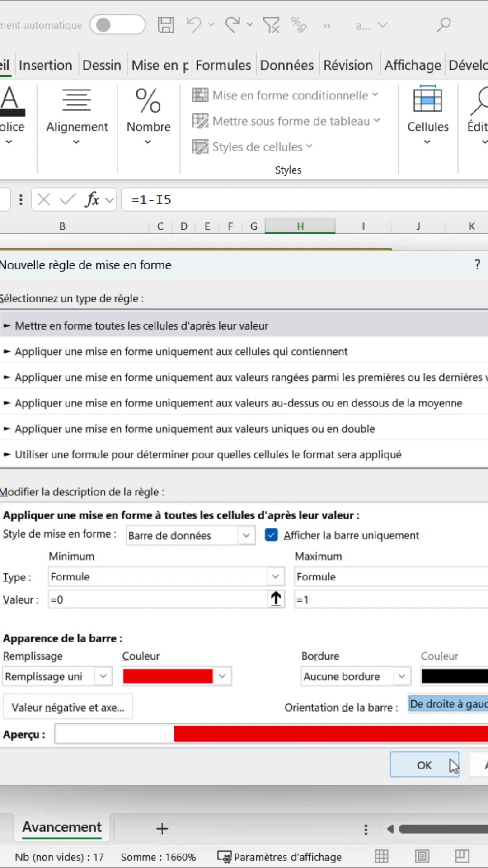Open the Révision ribbon tab
This screenshot has width=488, height=868.
pos(348,65)
